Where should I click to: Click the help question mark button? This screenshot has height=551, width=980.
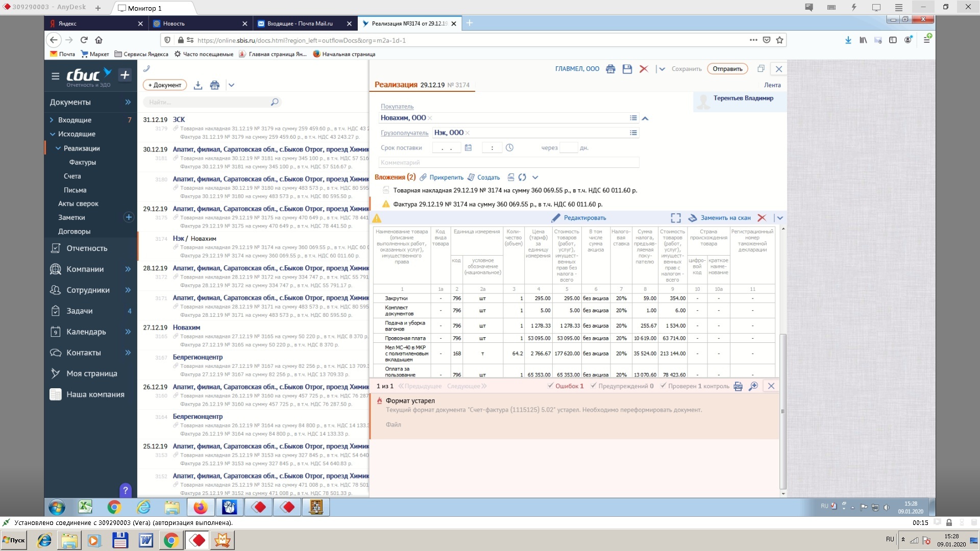126,490
